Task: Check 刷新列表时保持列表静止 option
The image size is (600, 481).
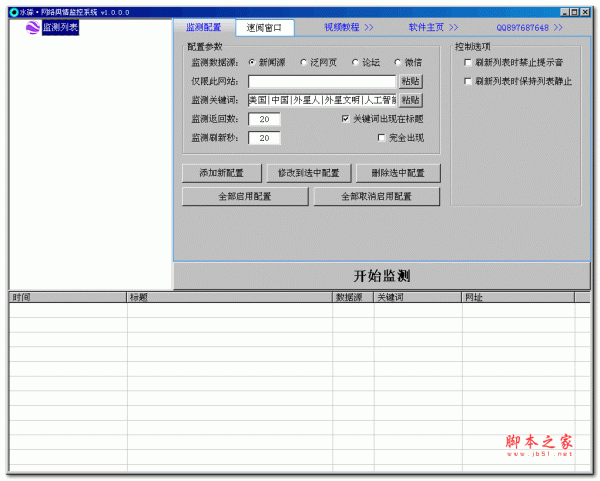Action: [467, 81]
